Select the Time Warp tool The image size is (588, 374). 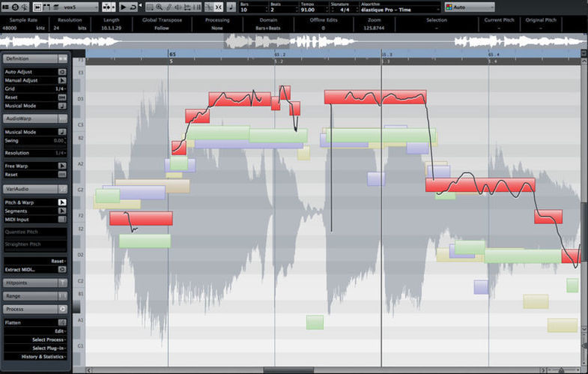coord(197,7)
